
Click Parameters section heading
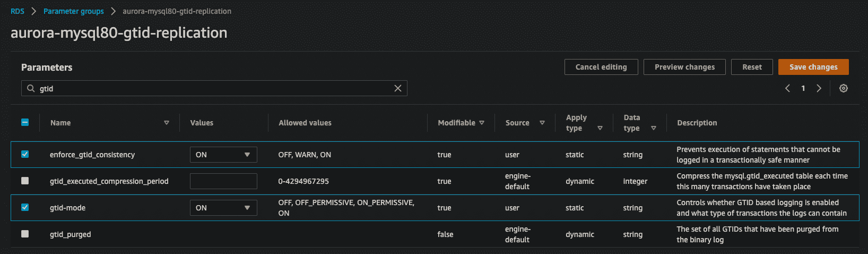pyautogui.click(x=47, y=67)
